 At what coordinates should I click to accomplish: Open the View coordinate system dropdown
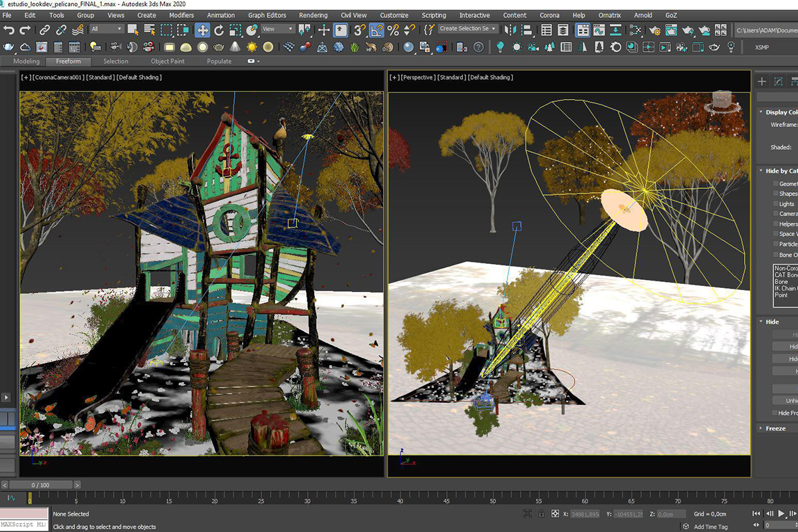coord(277,29)
